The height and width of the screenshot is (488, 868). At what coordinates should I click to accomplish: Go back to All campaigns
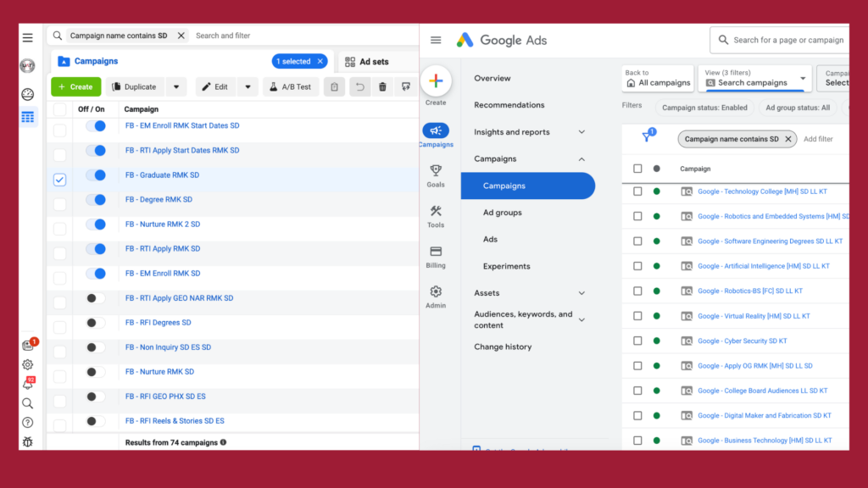658,78
